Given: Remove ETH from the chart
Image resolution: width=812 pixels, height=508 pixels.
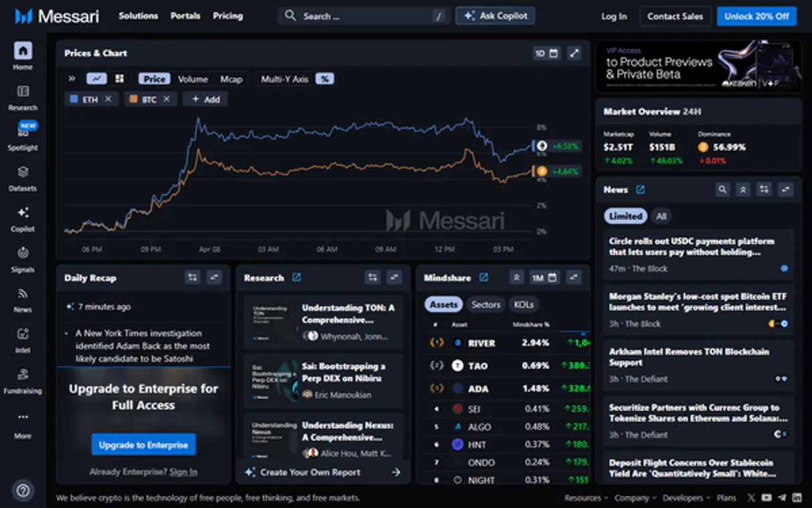Looking at the screenshot, I should (108, 99).
